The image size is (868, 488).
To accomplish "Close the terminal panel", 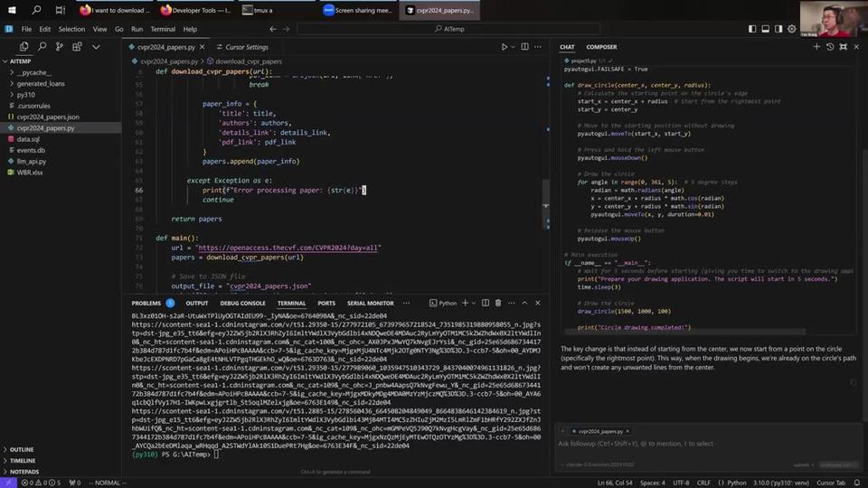I will click(537, 304).
